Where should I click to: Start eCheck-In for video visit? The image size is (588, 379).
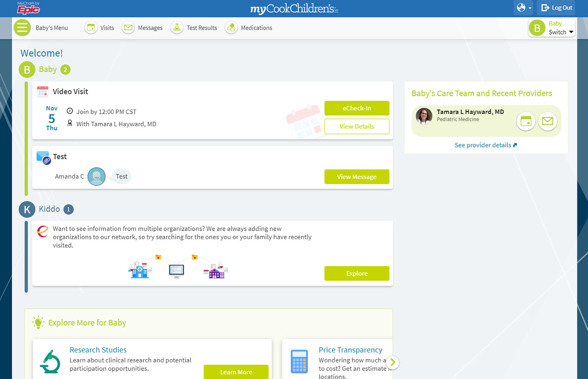[356, 108]
